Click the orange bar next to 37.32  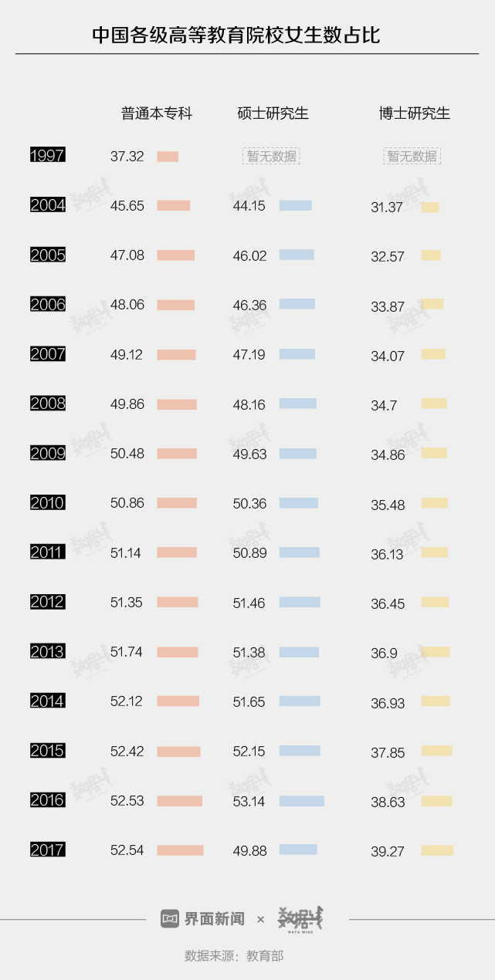(168, 157)
